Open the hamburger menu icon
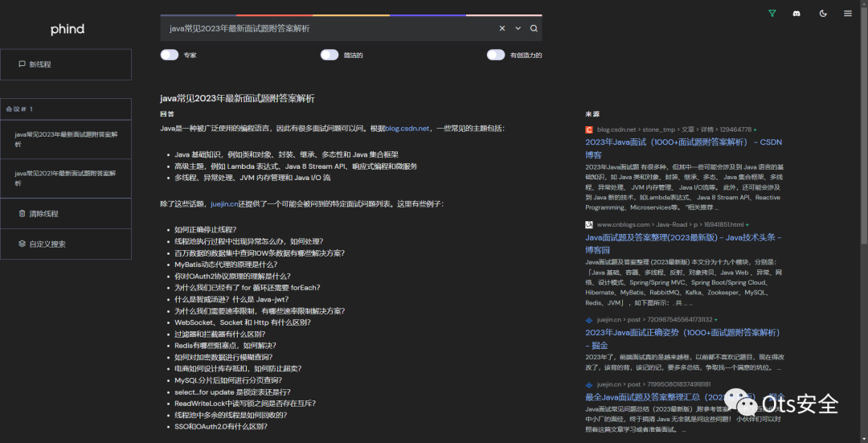Viewport: 868px width, 443px height. pyautogui.click(x=848, y=14)
